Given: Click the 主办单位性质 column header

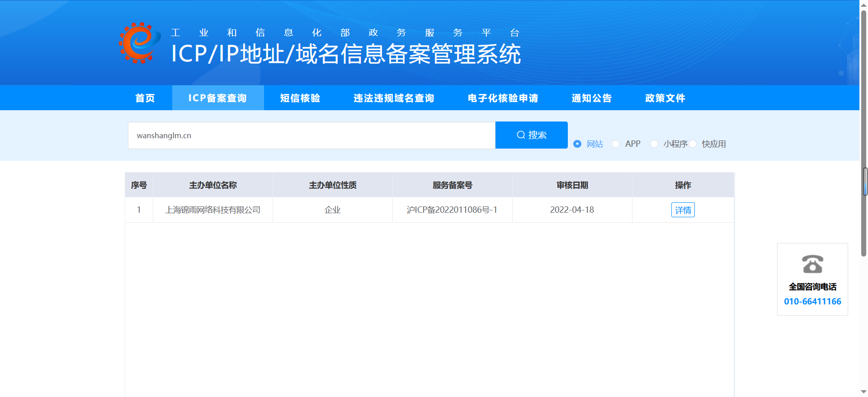Looking at the screenshot, I should point(333,185).
